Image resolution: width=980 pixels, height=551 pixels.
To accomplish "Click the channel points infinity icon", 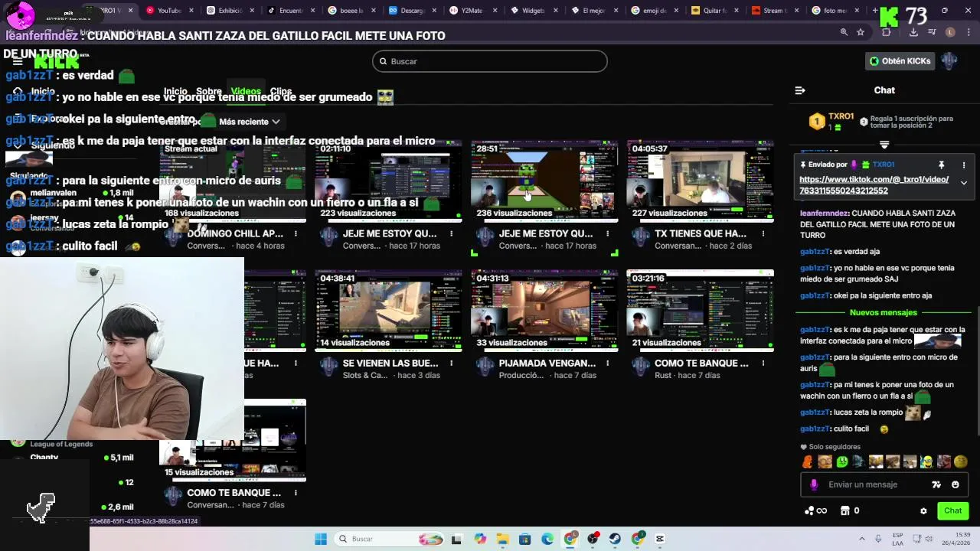I will point(816,510).
